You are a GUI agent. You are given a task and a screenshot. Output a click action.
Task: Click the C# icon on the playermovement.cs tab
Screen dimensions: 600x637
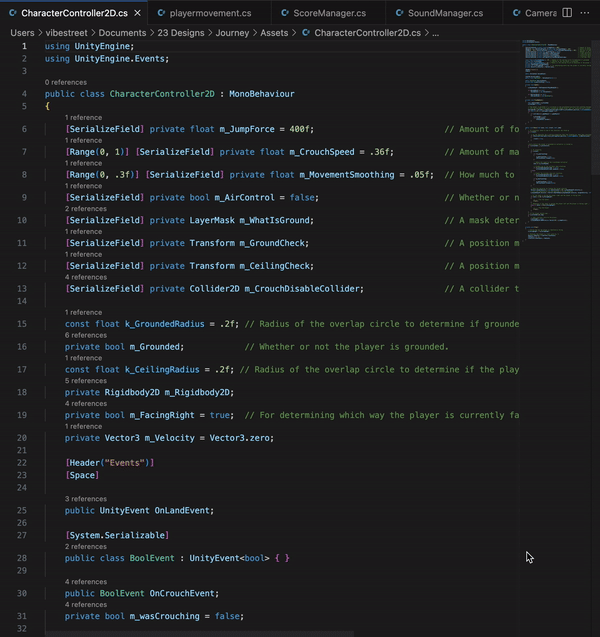pos(161,13)
